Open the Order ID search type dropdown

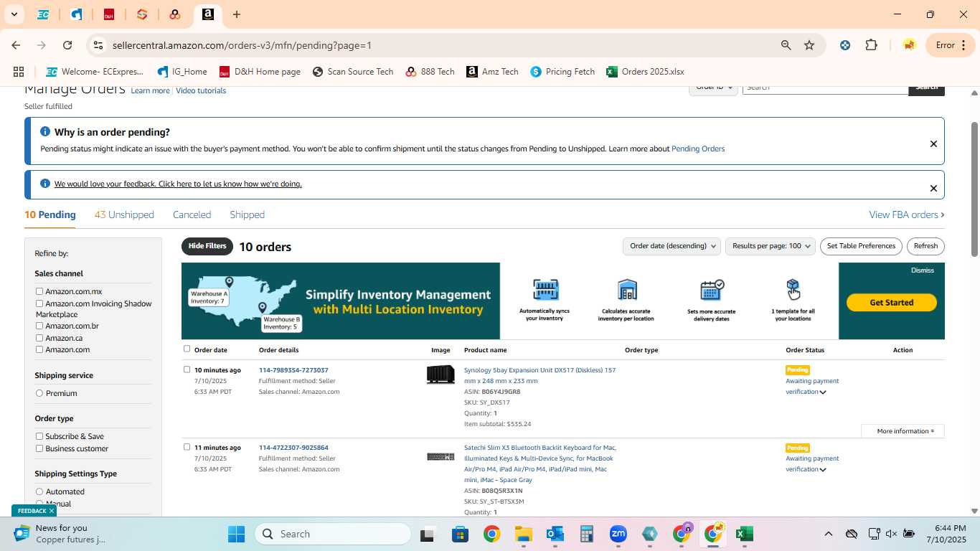pos(713,88)
